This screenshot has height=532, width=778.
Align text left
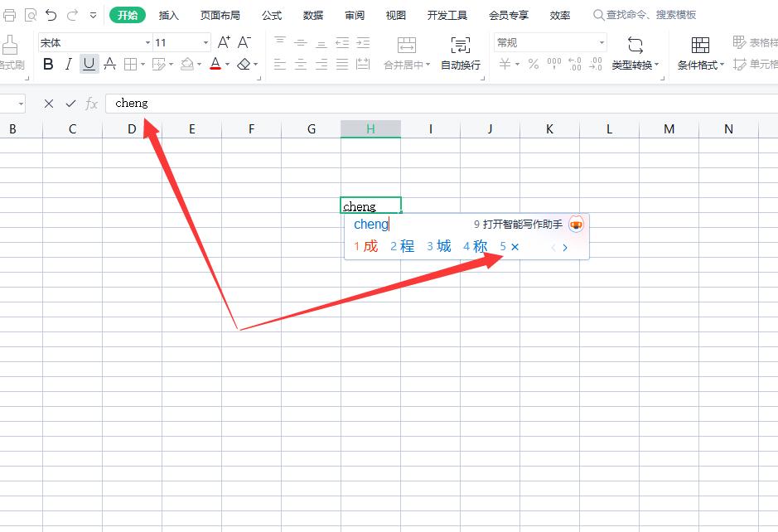(280, 64)
